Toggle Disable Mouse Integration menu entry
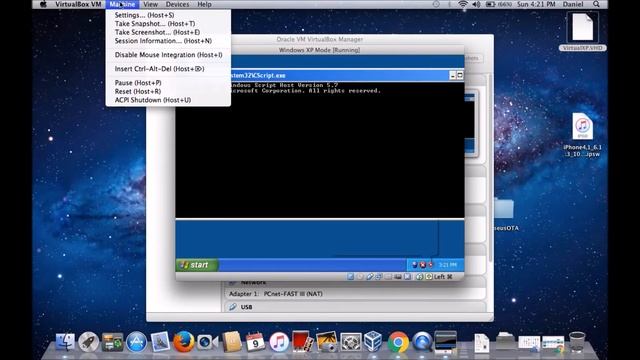 (168, 55)
